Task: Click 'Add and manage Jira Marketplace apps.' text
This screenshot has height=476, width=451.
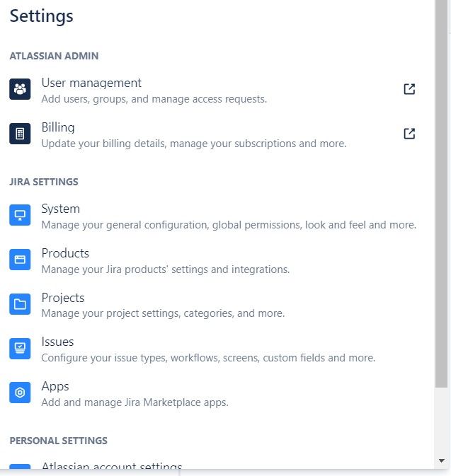Action: [x=135, y=402]
